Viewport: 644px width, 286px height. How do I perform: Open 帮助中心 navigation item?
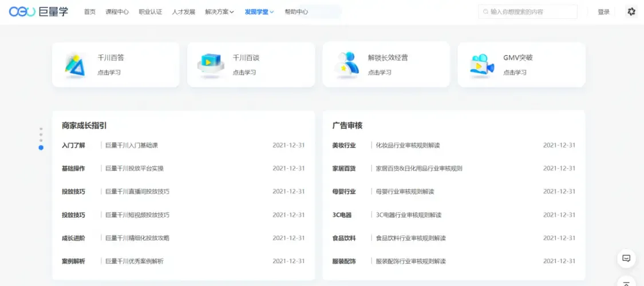pyautogui.click(x=296, y=12)
